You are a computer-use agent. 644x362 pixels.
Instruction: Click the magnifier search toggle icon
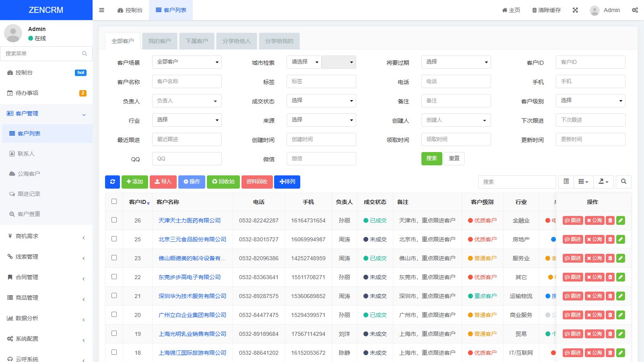click(x=623, y=182)
